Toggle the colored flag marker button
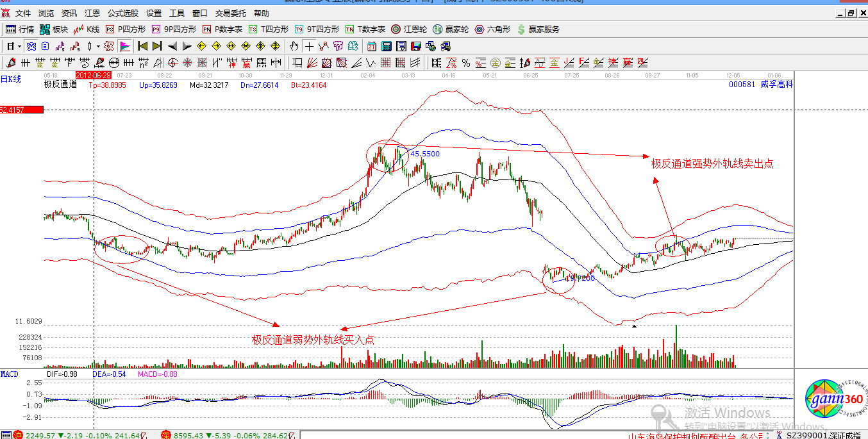Screen dimensions: 868x439 pos(125,46)
